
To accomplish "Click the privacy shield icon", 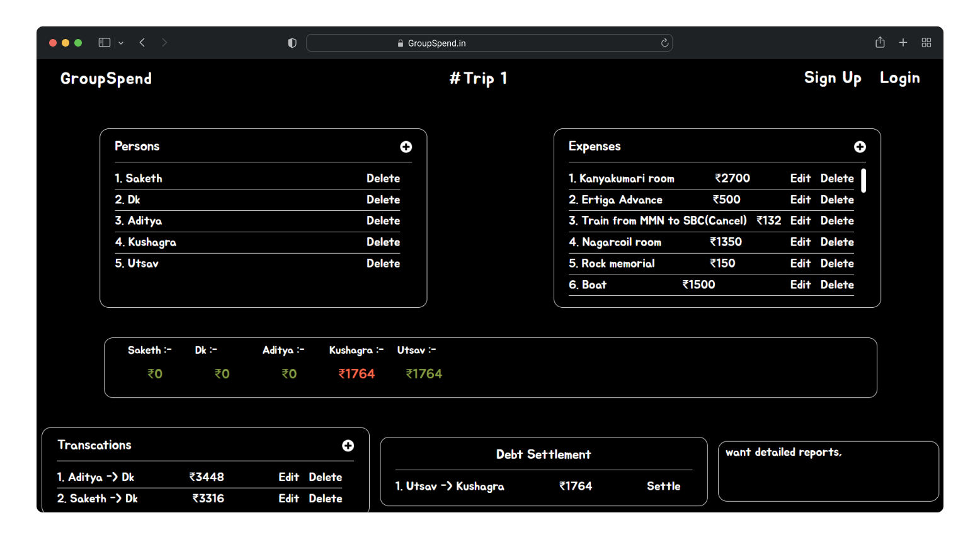I will [x=292, y=43].
